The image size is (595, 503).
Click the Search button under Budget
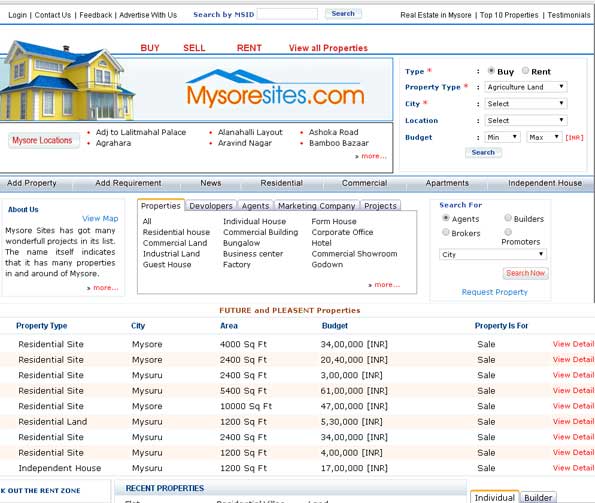click(x=483, y=152)
